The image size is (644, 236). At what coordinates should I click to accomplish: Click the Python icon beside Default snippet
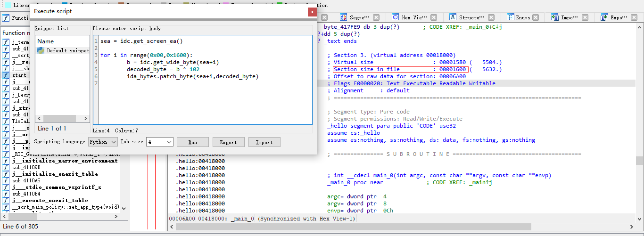pyautogui.click(x=41, y=50)
